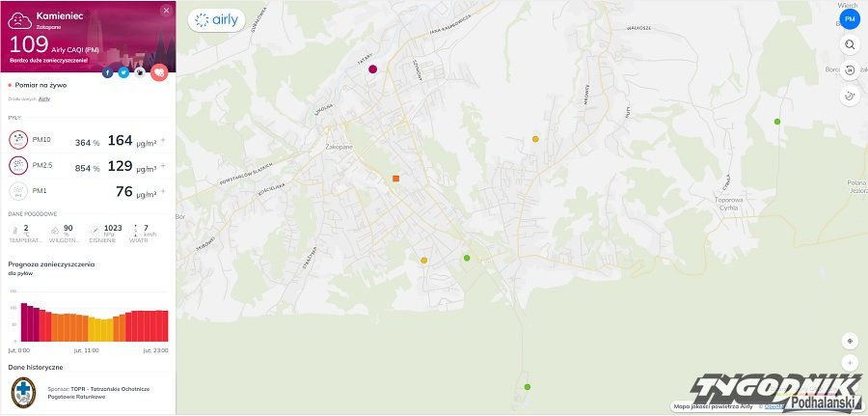Close the Kamieniec sensor panel

(x=166, y=11)
